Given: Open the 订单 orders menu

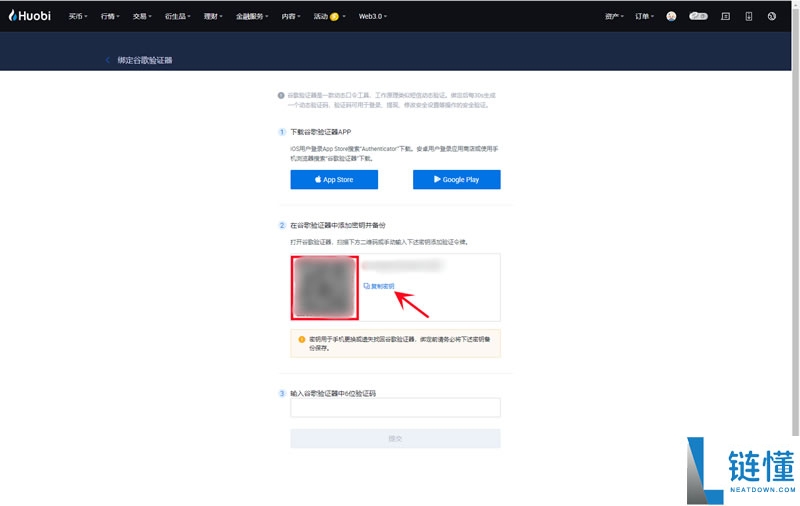Looking at the screenshot, I should tap(644, 16).
